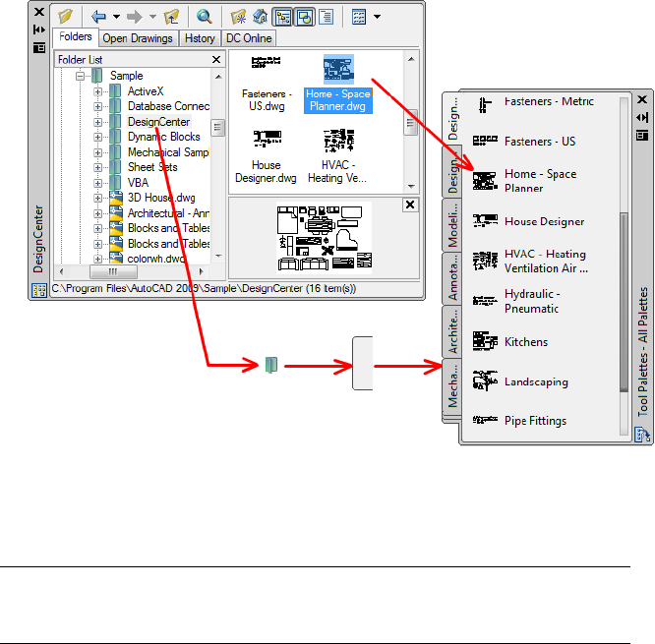Open the Views dropdown arrow
655x644 pixels.
378,17
